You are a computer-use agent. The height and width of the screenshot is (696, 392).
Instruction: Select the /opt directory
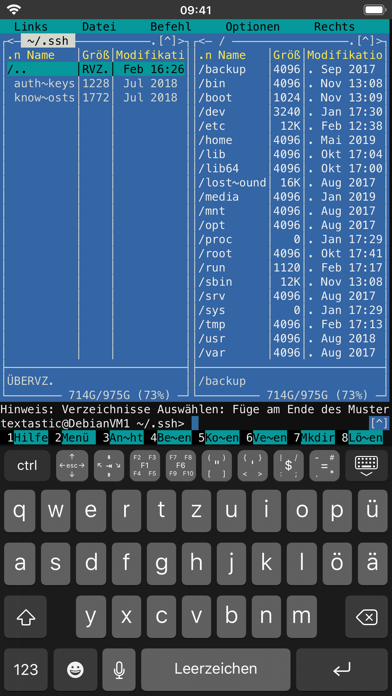(x=212, y=225)
